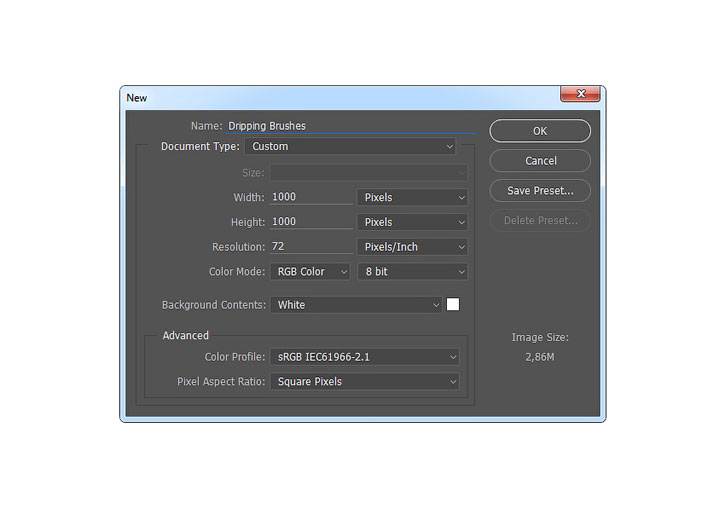The height and width of the screenshot is (508, 725).
Task: Click the 'Pixel Aspect Ratio:' label
Action: [x=221, y=382]
